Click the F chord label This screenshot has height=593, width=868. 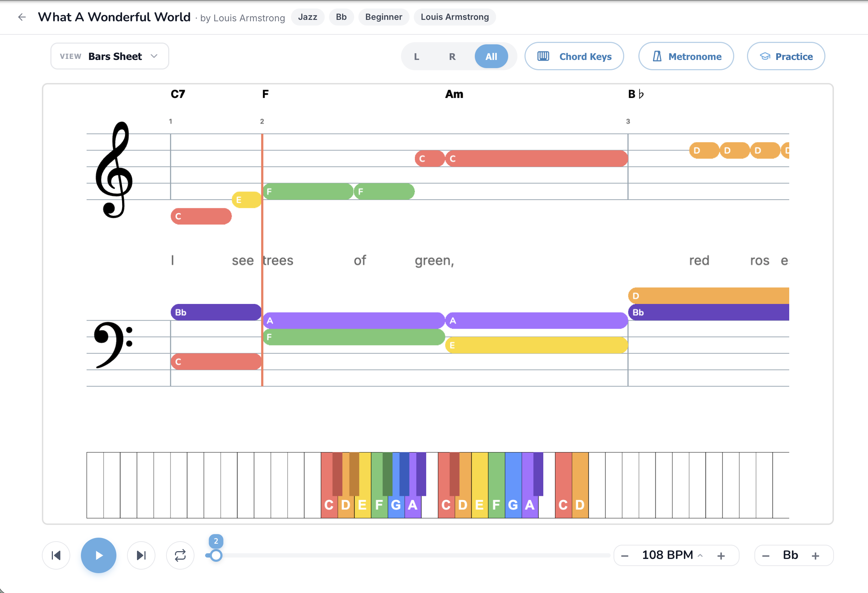click(265, 94)
